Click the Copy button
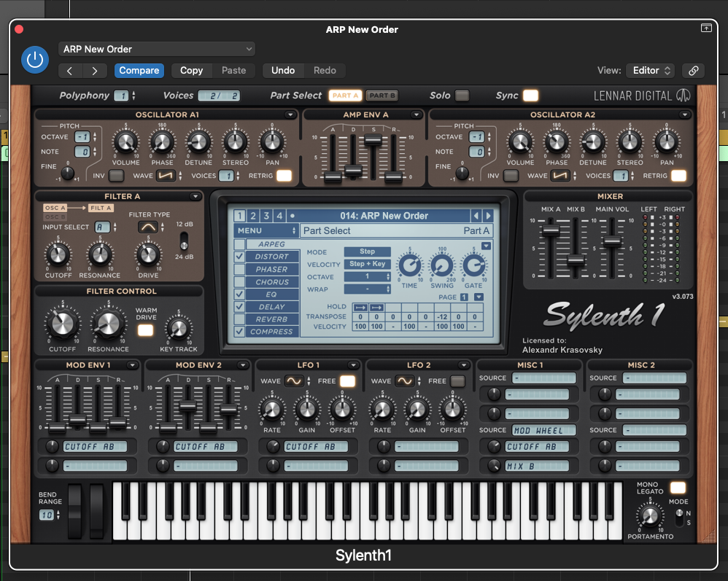Viewport: 728px width, 581px height. pyautogui.click(x=191, y=71)
